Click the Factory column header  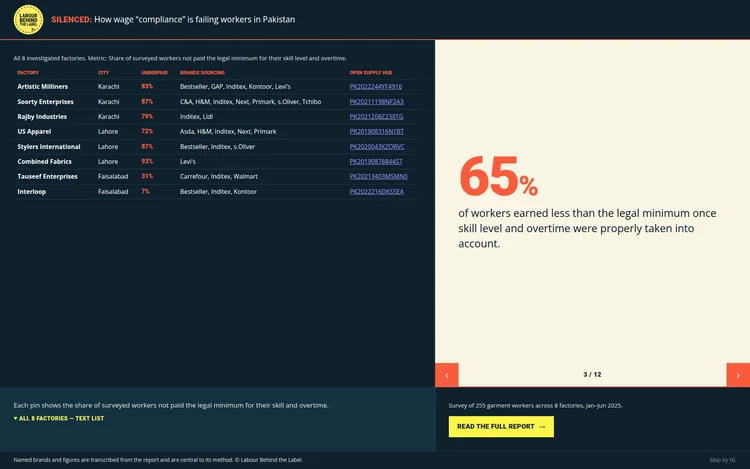28,73
